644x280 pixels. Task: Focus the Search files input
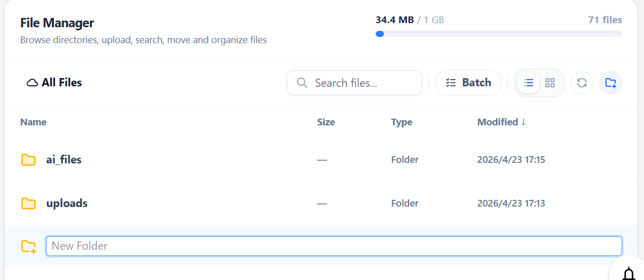click(x=355, y=83)
